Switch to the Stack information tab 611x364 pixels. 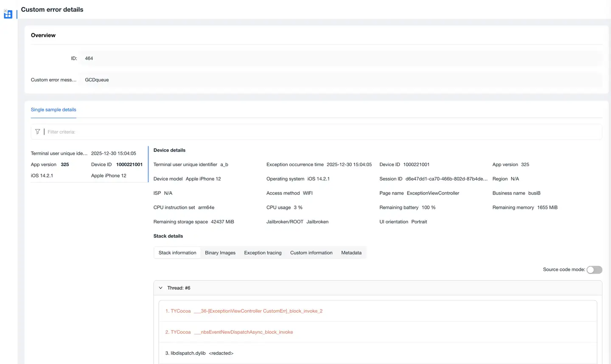(x=177, y=253)
